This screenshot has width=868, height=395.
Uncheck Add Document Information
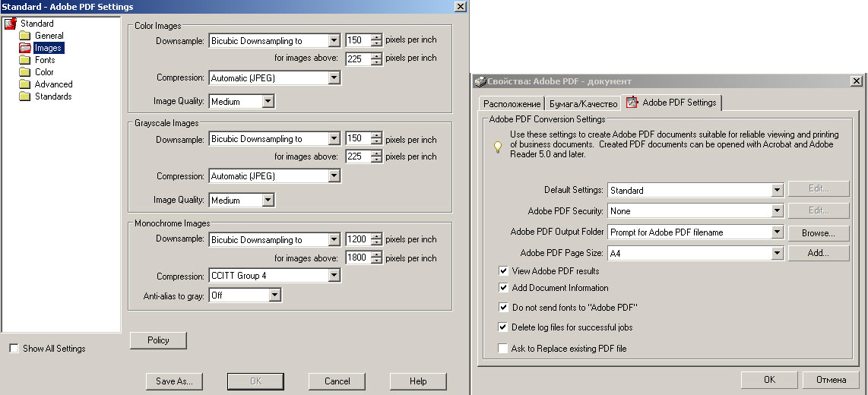point(503,288)
